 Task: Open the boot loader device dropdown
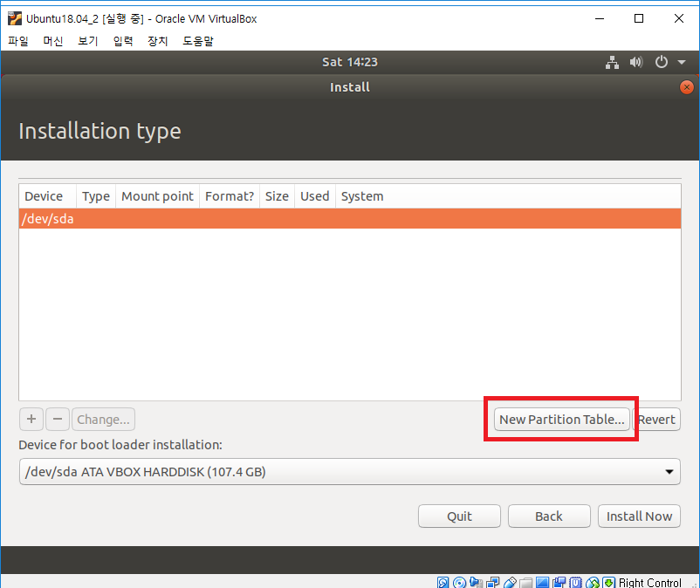tap(349, 472)
